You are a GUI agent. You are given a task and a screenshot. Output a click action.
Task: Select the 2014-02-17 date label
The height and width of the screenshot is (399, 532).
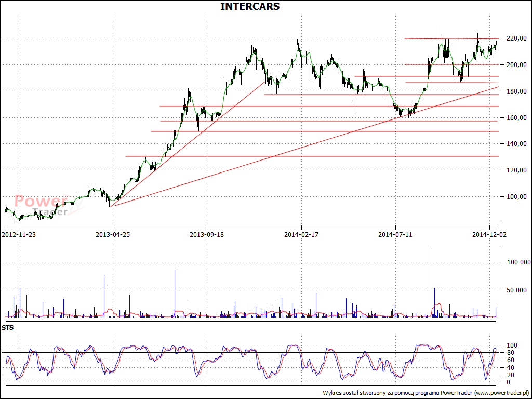pos(301,234)
